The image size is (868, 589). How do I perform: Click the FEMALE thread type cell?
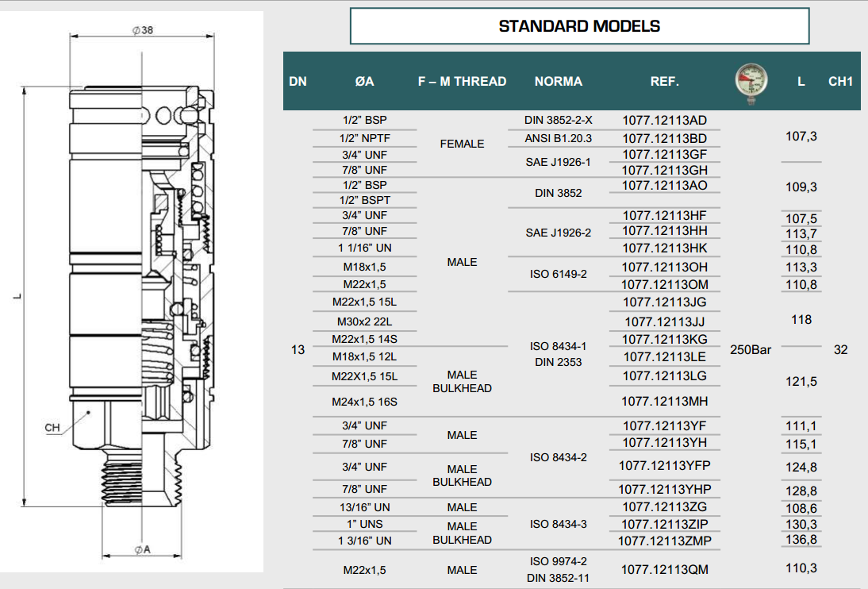462,144
